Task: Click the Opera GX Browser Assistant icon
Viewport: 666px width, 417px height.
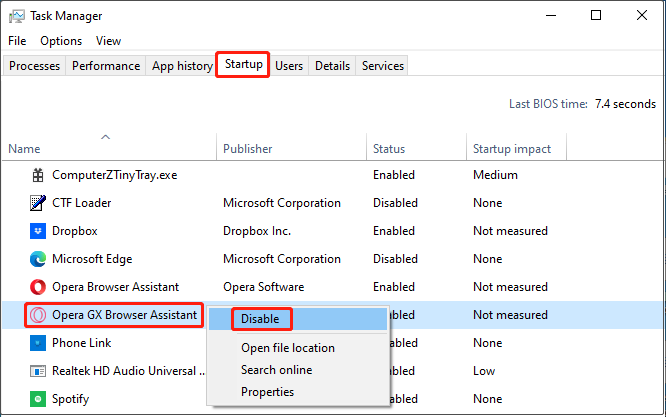Action: pos(38,315)
